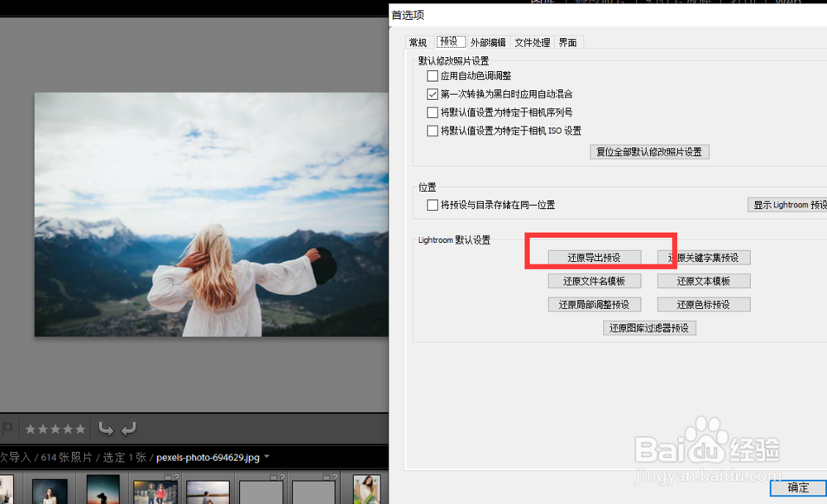Click the 还原图库过滤器预设 button
The width and height of the screenshot is (827, 504).
[649, 328]
